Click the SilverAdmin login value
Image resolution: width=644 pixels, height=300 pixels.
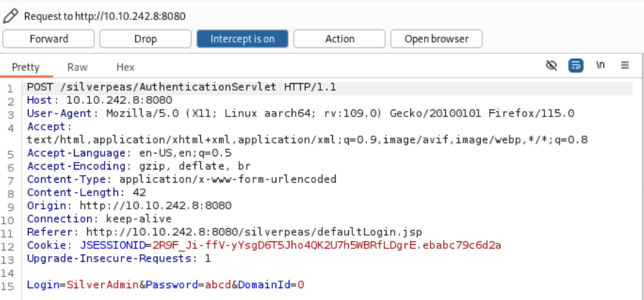tap(103, 285)
